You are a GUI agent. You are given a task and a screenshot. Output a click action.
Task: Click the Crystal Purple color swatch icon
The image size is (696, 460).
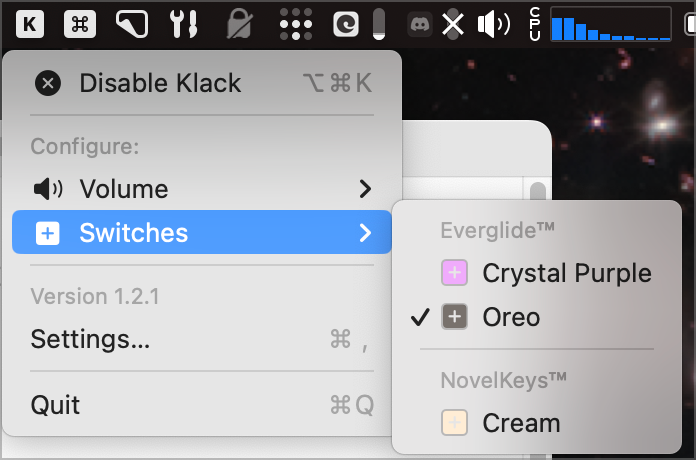click(455, 273)
